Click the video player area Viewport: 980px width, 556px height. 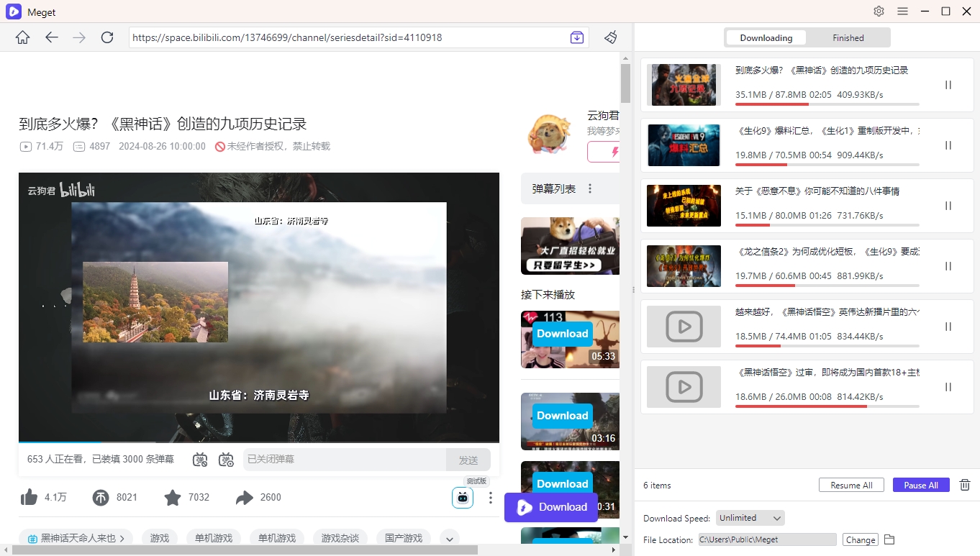tap(259, 306)
